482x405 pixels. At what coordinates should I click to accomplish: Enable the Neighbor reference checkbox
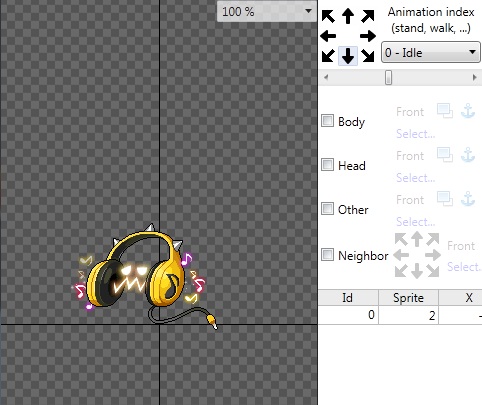point(327,255)
